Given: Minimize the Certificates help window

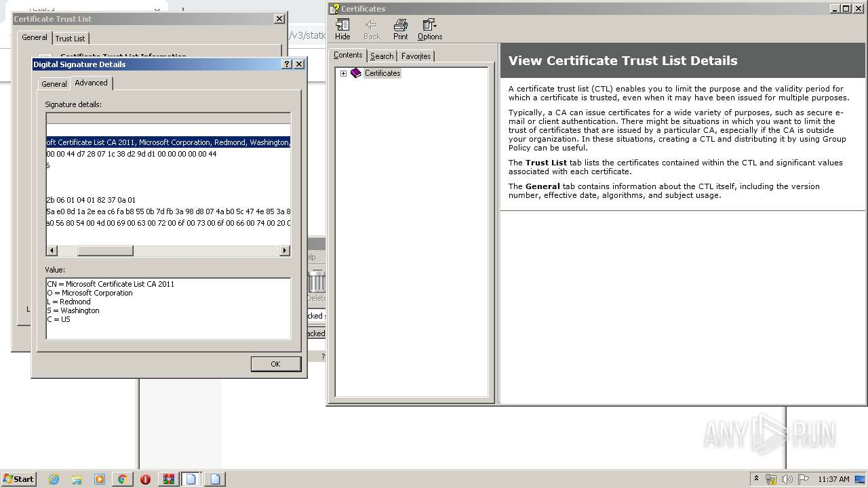Looking at the screenshot, I should coord(835,9).
